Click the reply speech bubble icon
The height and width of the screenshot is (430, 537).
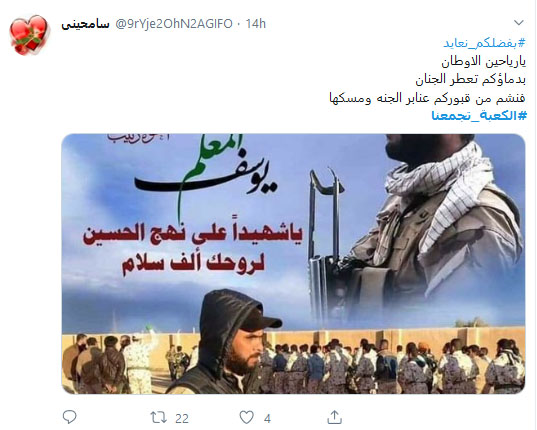point(70,417)
